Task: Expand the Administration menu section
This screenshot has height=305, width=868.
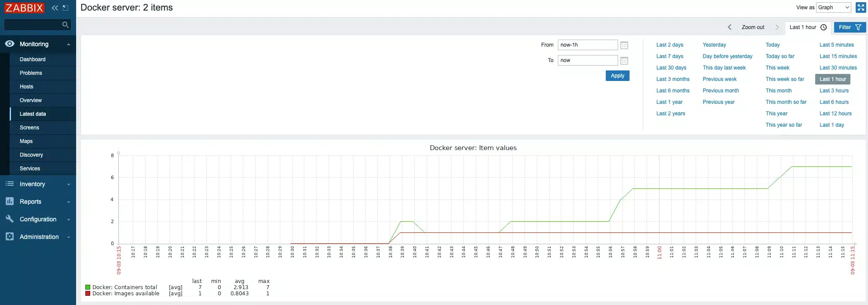Action: 69,237
